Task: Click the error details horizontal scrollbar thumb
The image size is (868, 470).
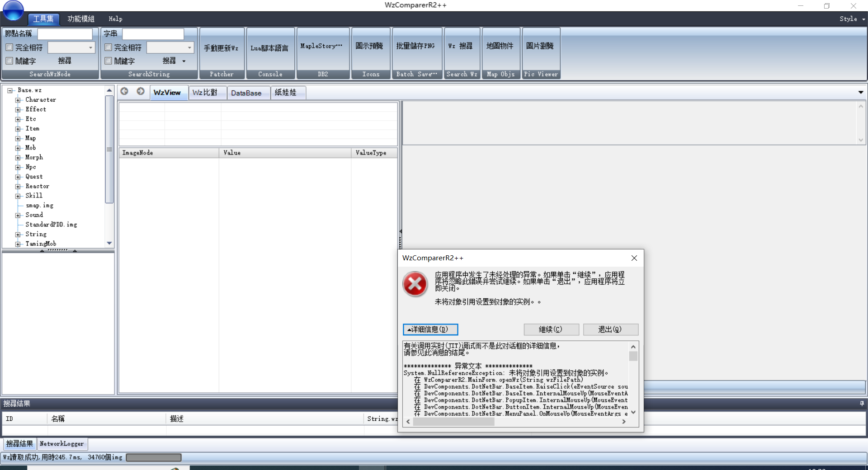Action: pyautogui.click(x=453, y=422)
